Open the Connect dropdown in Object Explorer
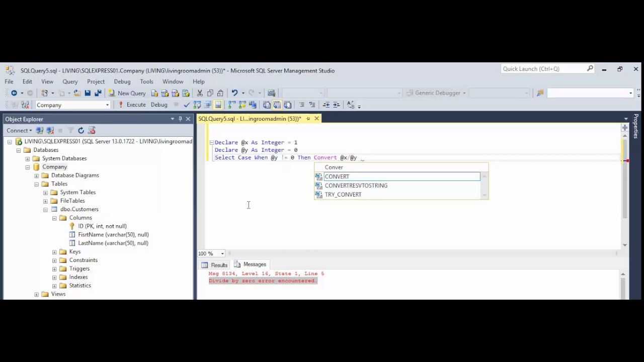The image size is (644, 362). [x=20, y=130]
